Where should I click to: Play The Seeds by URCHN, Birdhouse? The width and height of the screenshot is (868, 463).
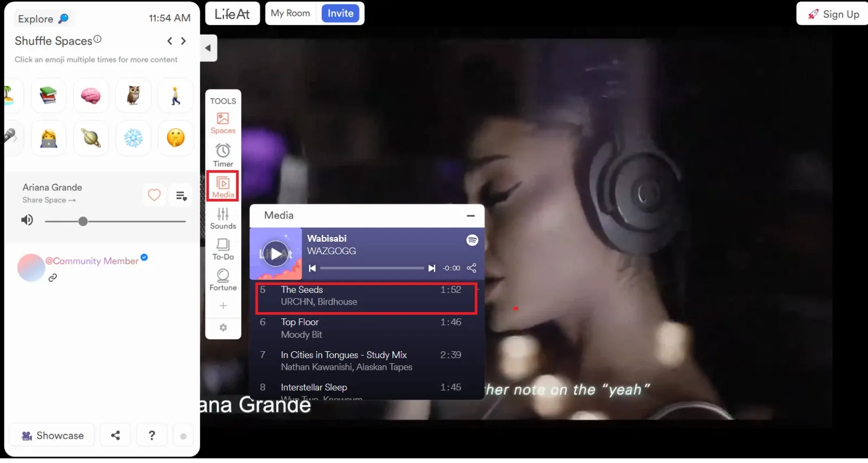click(367, 296)
